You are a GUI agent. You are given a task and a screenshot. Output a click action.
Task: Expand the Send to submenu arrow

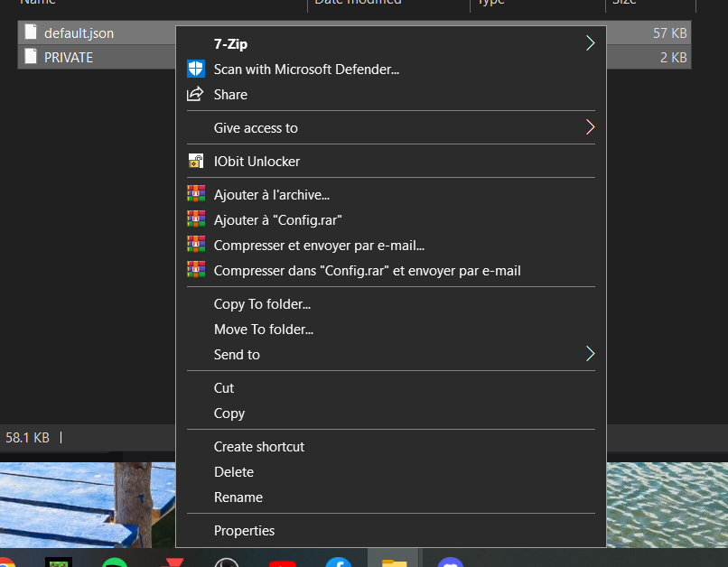click(x=590, y=354)
